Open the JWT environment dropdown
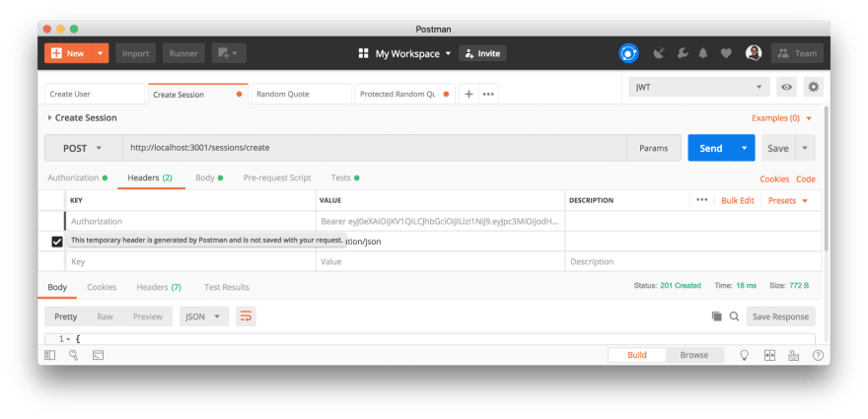This screenshot has width=868, height=419. (x=699, y=87)
